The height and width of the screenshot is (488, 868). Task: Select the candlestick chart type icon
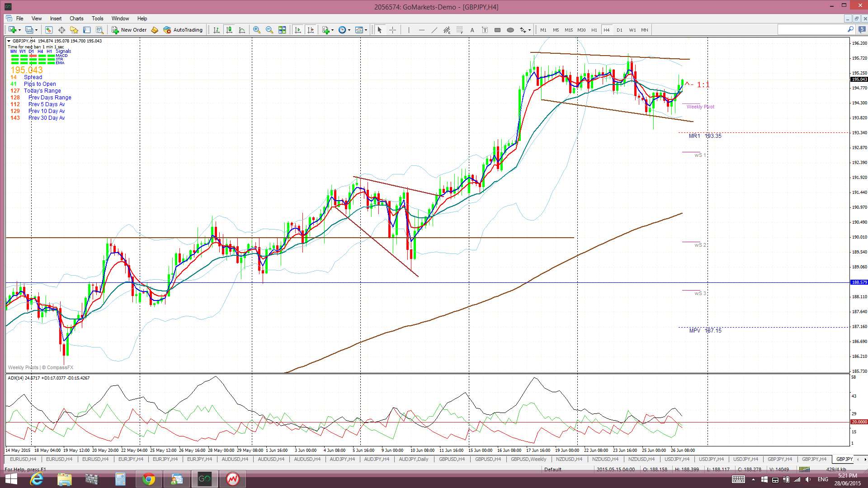229,30
